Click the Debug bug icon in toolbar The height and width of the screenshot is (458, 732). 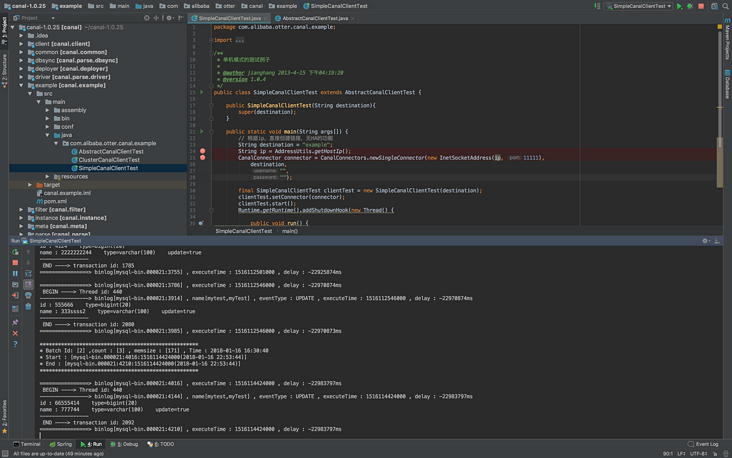tap(689, 6)
